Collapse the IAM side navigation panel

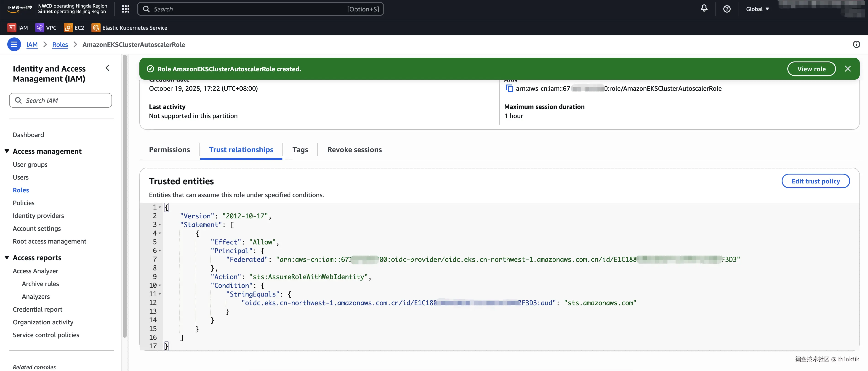(x=107, y=68)
